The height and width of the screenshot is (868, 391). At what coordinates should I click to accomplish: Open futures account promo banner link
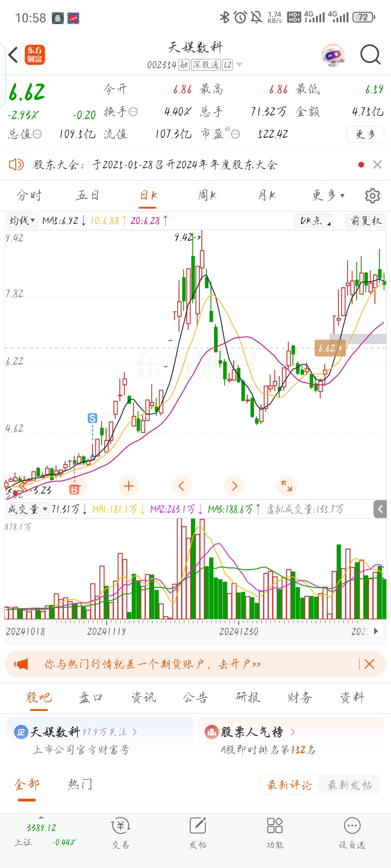(152, 664)
